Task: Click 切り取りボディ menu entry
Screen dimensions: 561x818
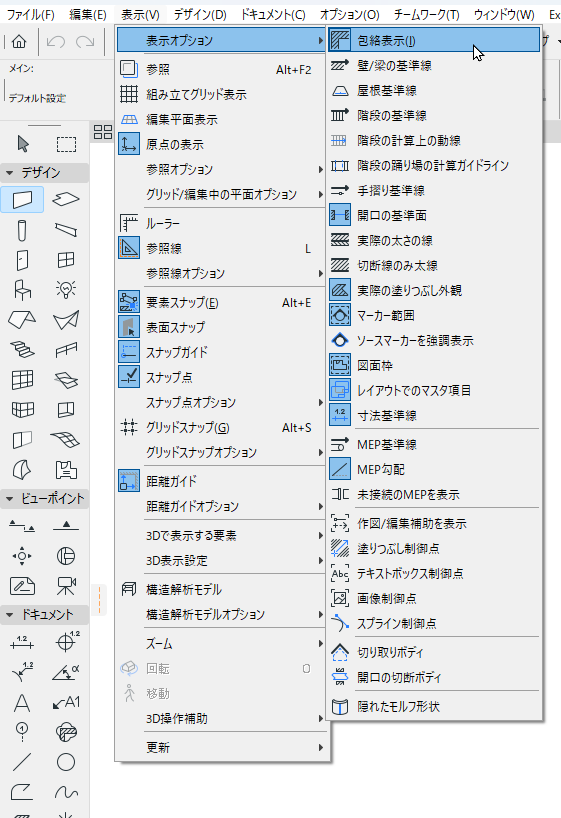Action: (x=434, y=652)
